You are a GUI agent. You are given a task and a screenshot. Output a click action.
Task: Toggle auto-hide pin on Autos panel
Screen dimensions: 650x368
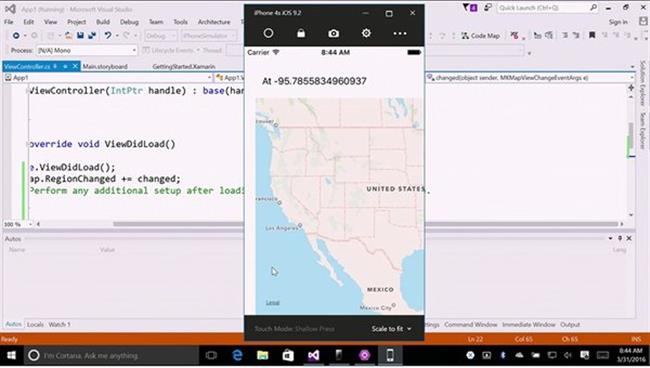620,238
